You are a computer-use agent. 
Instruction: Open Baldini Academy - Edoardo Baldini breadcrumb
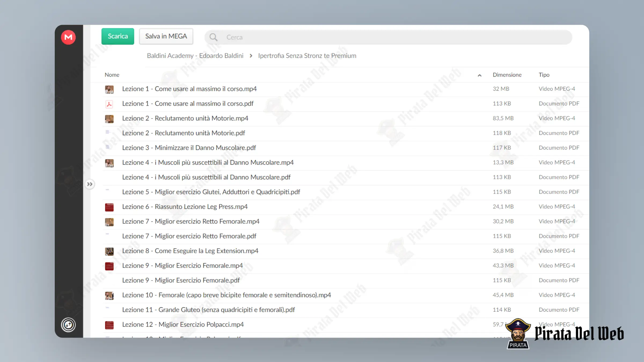point(195,56)
